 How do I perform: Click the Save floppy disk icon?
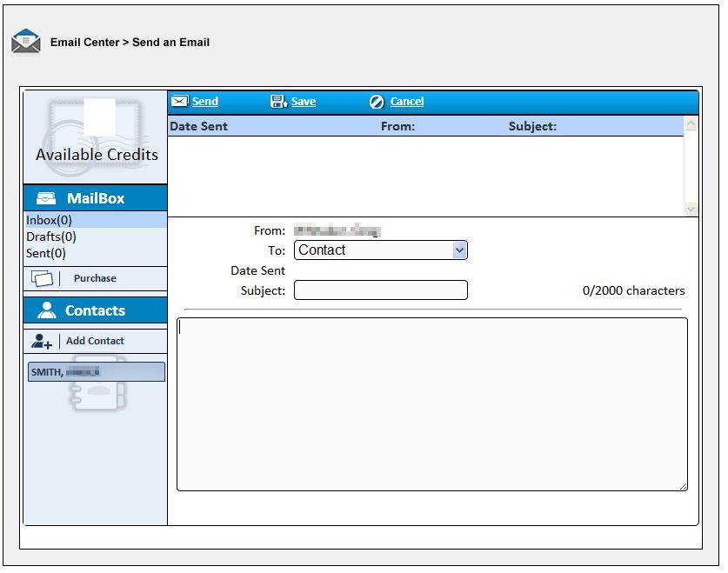click(x=278, y=101)
